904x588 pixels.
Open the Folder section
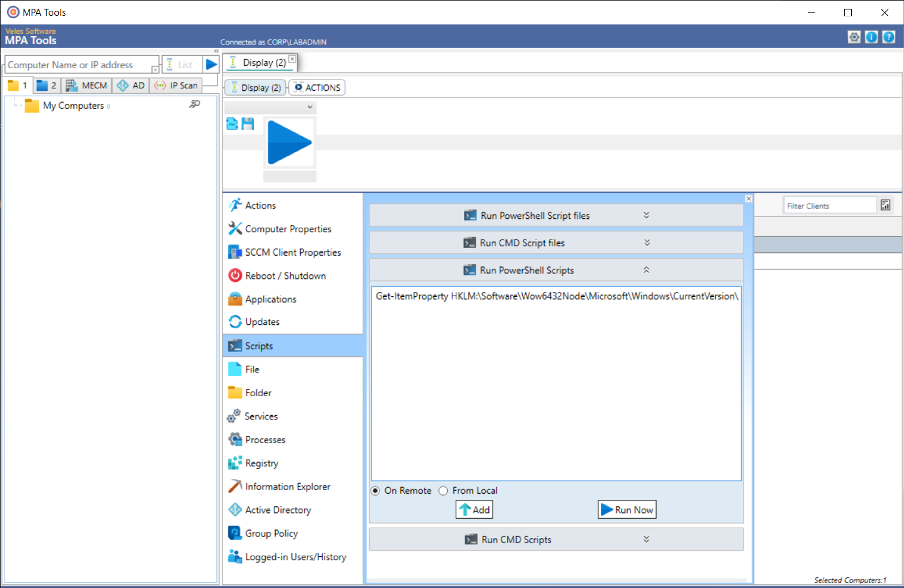pos(293,393)
